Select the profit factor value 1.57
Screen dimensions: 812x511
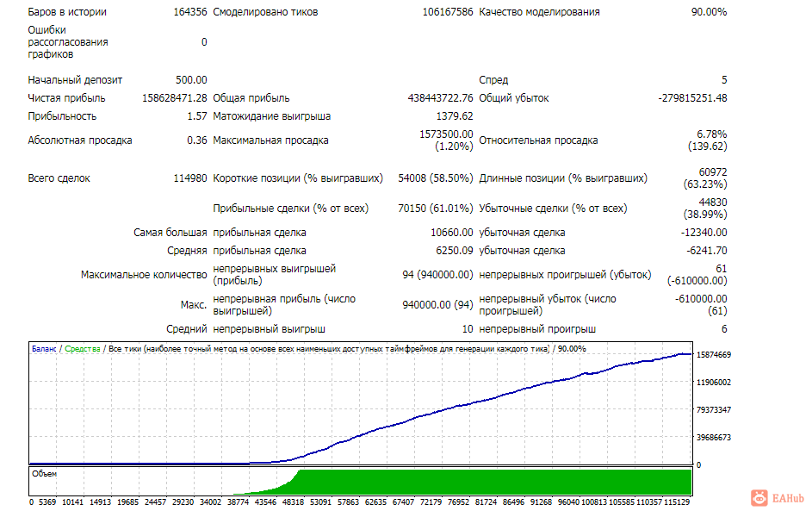click(x=197, y=116)
